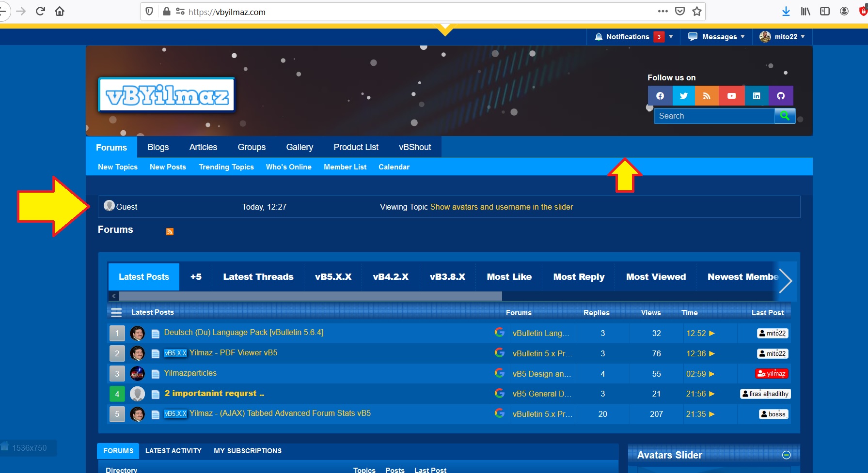Image resolution: width=868 pixels, height=473 pixels.
Task: Click the Notifications bell icon
Action: point(599,37)
